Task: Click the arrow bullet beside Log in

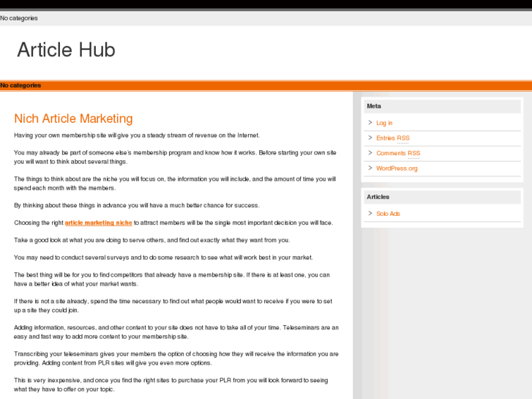Action: coord(370,122)
